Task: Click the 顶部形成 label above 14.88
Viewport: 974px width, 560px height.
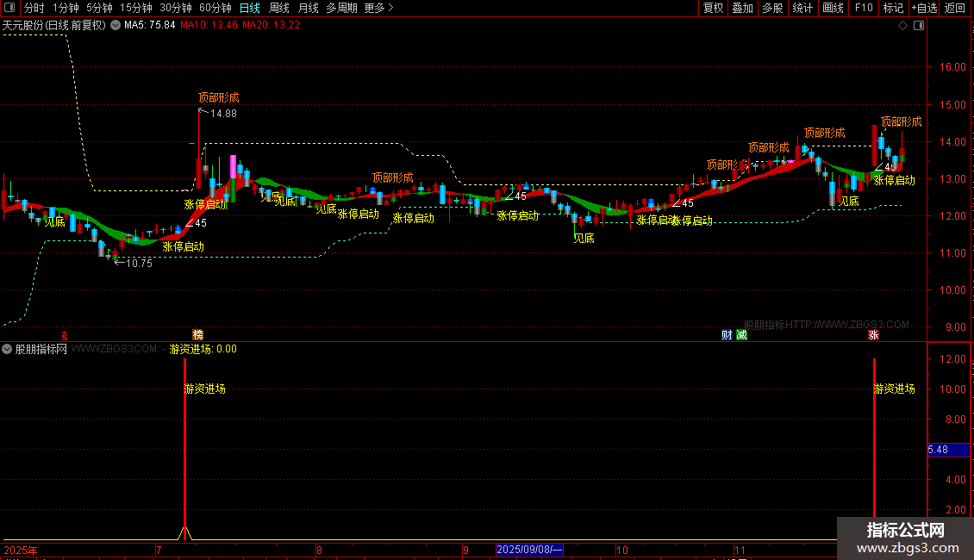Action: pos(219,97)
